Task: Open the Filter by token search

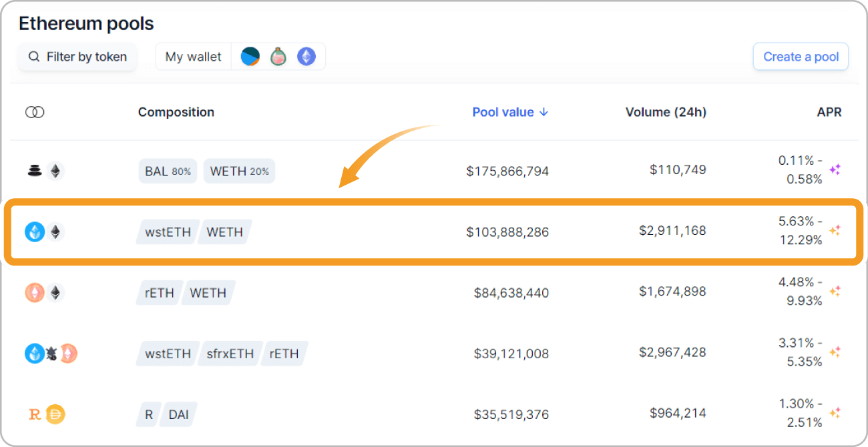Action: [x=77, y=57]
